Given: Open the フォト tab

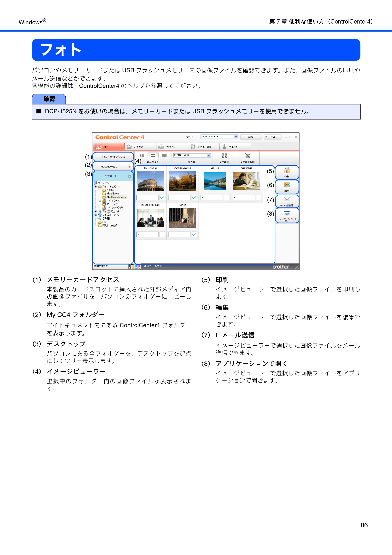Looking at the screenshot, I should pyautogui.click(x=109, y=146).
